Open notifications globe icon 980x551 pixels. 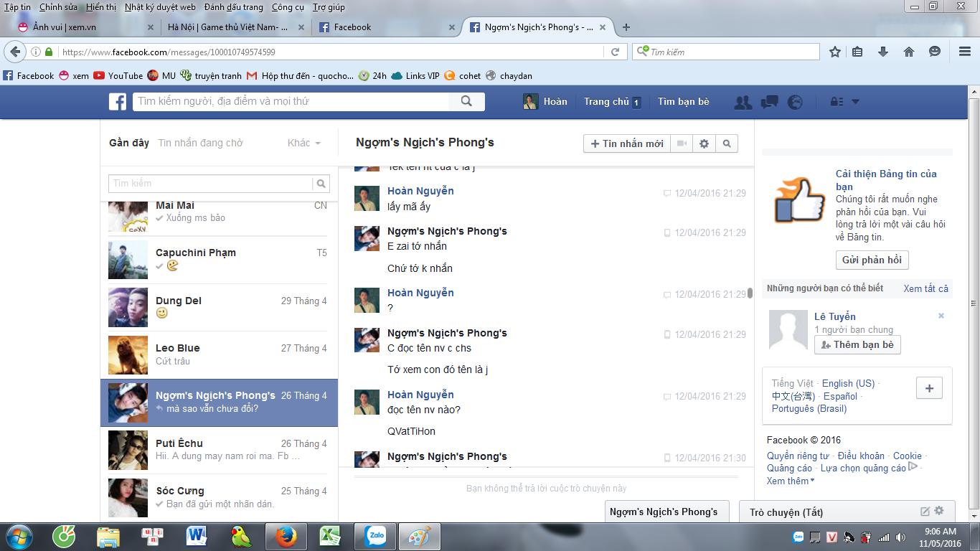(x=795, y=102)
